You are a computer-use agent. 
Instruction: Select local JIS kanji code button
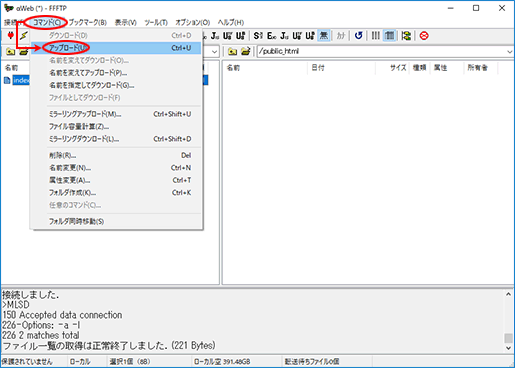pos(215,35)
